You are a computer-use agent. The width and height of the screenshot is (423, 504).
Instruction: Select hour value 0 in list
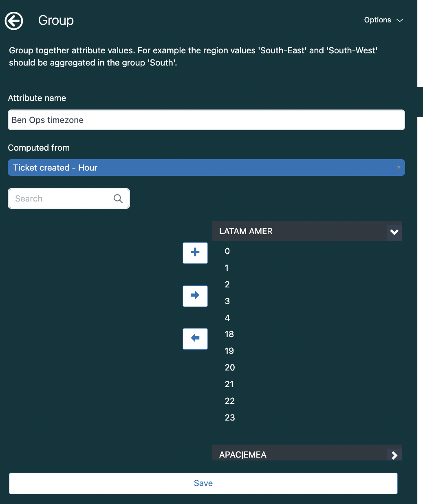[227, 251]
